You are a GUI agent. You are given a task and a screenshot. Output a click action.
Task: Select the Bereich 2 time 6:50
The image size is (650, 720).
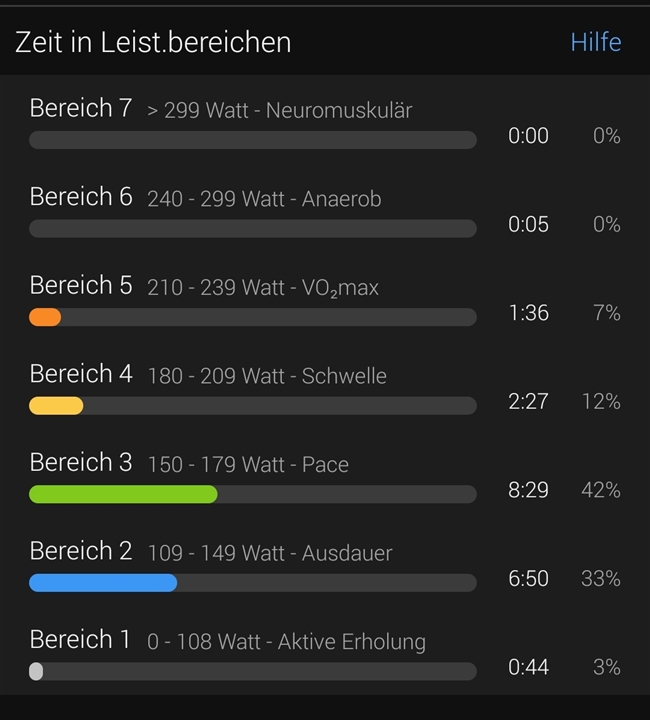click(528, 579)
